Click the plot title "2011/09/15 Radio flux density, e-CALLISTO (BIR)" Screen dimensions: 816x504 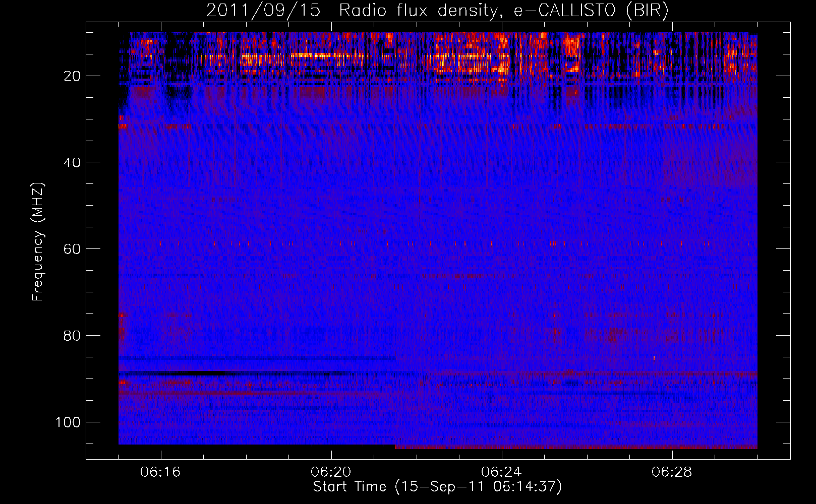(x=437, y=11)
